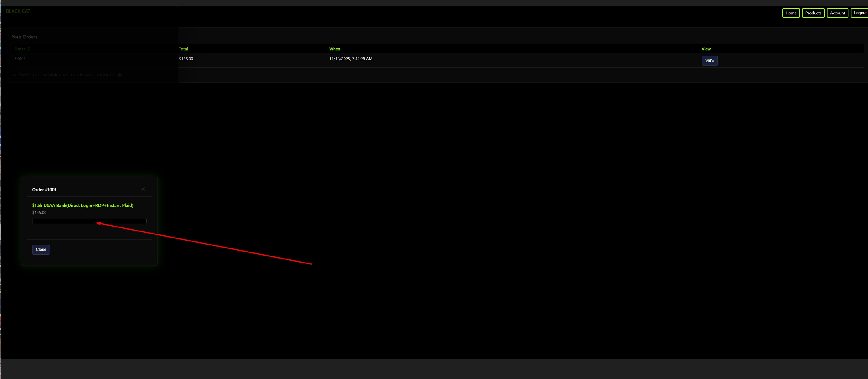Close the Order #1001 dialog via X icon

143,189
